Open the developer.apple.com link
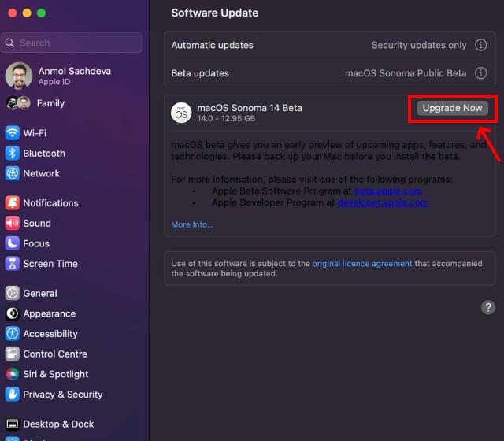Image resolution: width=504 pixels, height=441 pixels. click(x=383, y=202)
